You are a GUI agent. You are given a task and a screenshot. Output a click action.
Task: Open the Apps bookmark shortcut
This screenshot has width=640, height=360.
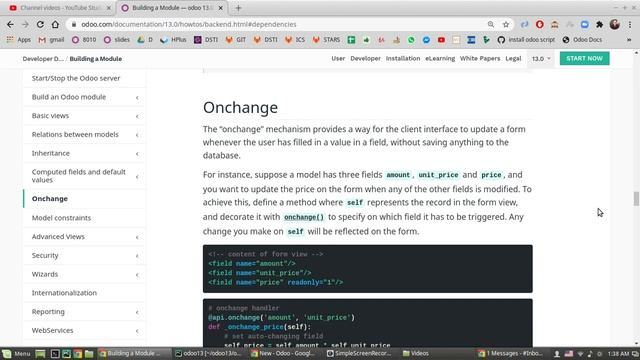tap(19, 40)
